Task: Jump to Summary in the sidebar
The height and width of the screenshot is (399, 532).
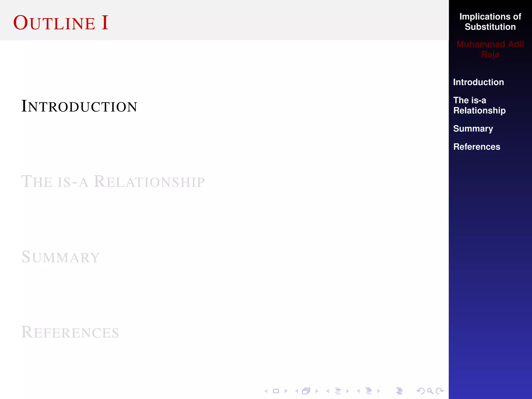Action: [x=473, y=129]
